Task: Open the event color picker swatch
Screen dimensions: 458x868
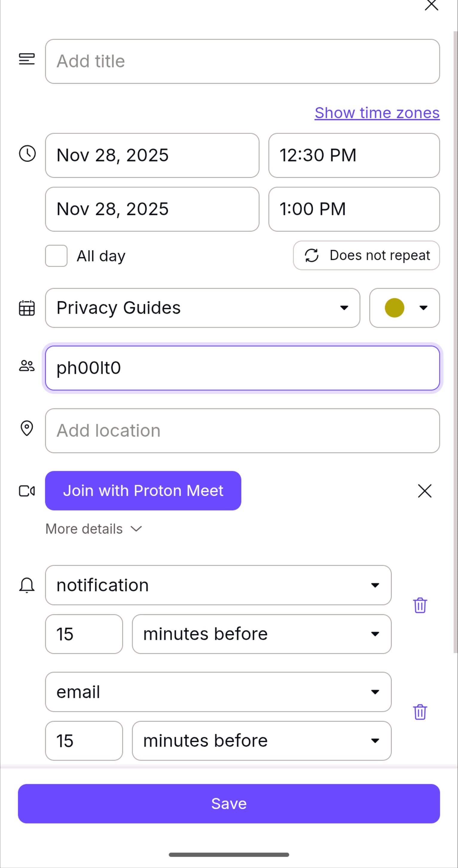Action: (x=404, y=308)
